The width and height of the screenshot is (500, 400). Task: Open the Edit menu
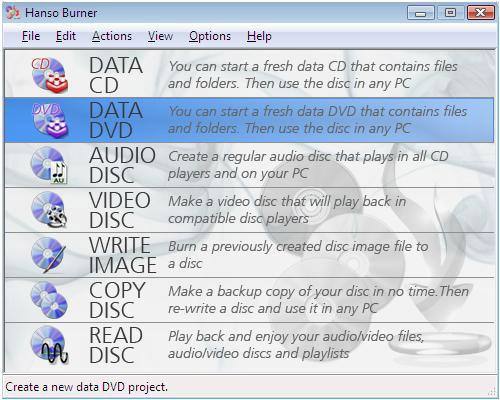(66, 36)
